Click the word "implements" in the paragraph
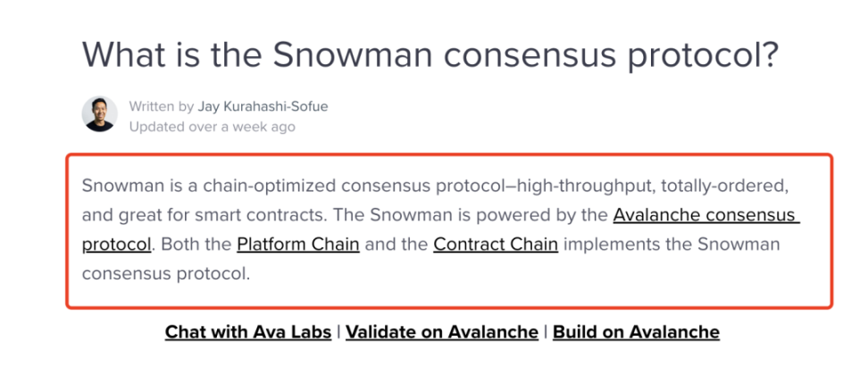Viewport: 868px width, 383px height. coord(614,244)
